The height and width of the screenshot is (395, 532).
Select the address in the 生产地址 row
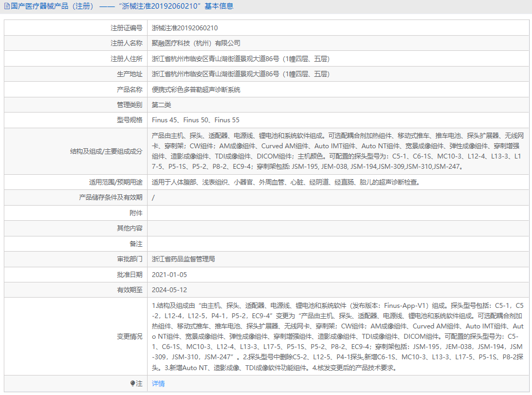[x=241, y=74]
